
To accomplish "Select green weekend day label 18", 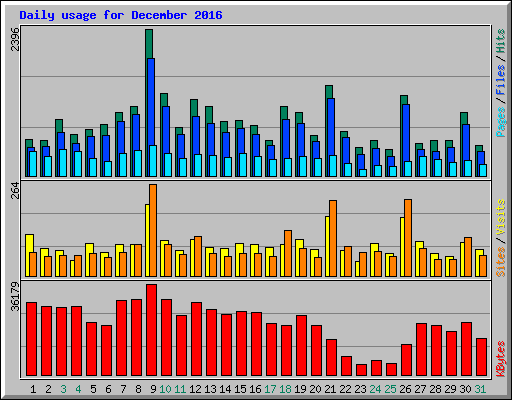I will coord(285,389).
